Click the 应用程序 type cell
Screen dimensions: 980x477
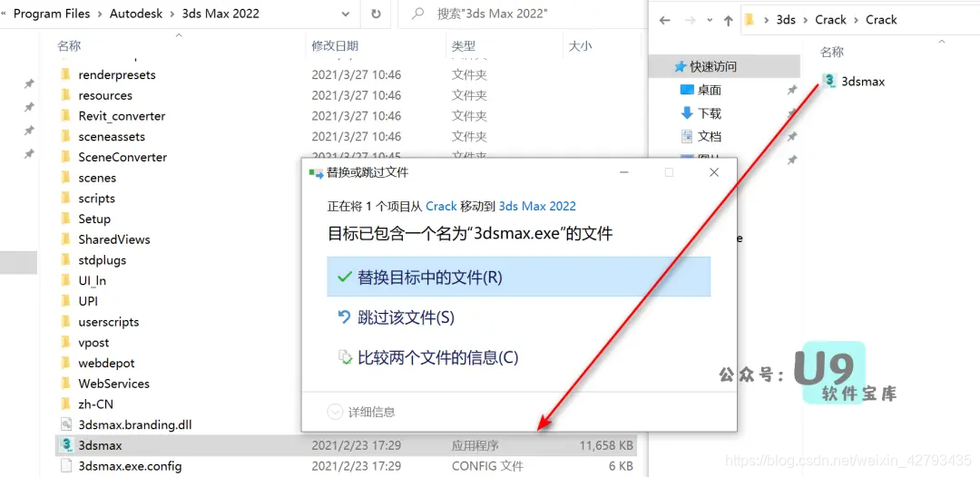coord(475,446)
